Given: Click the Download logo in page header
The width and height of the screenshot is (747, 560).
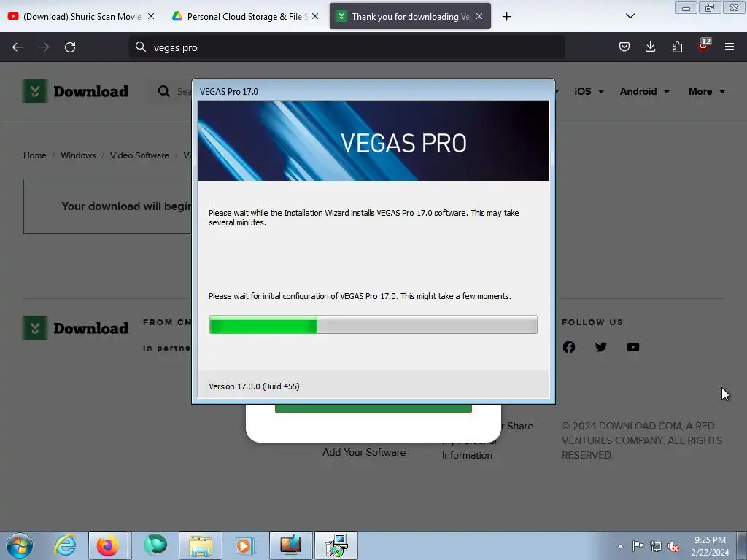Looking at the screenshot, I should click(76, 91).
